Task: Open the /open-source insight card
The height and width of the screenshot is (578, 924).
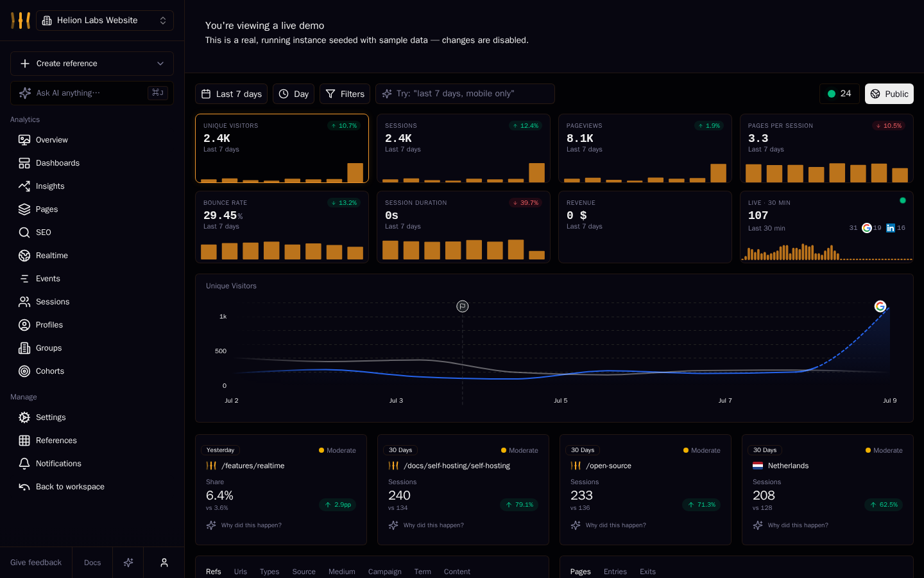Action: pyautogui.click(x=646, y=489)
